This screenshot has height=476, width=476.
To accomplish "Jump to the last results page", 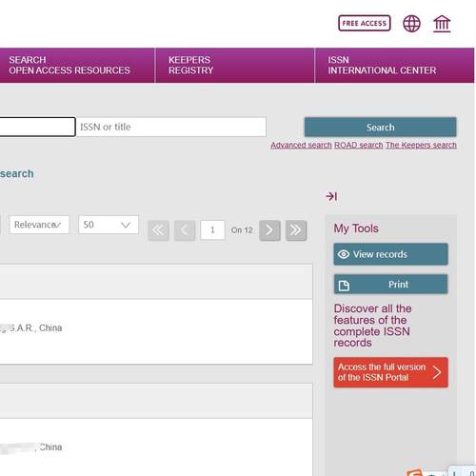I will click(296, 230).
